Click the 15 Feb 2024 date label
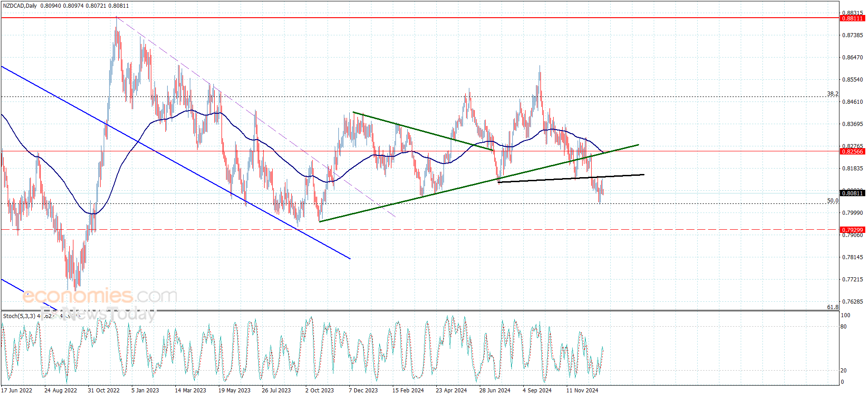The height and width of the screenshot is (396, 868). coord(408,390)
